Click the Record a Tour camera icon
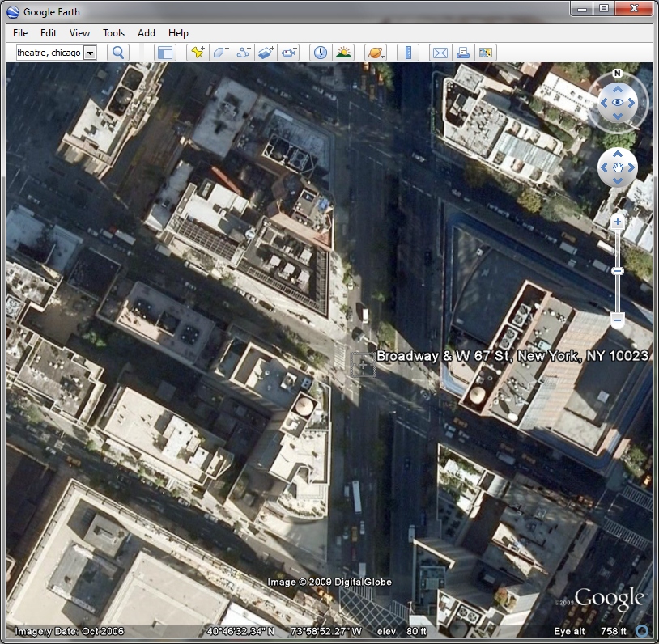Image resolution: width=659 pixels, height=644 pixels. coord(289,53)
